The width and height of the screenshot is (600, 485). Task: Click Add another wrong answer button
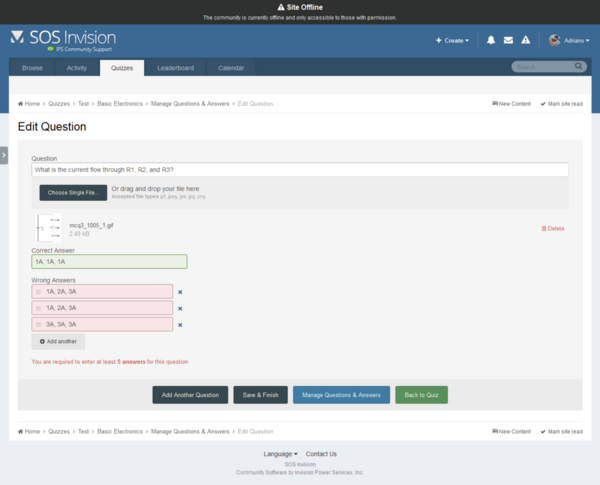coord(58,342)
